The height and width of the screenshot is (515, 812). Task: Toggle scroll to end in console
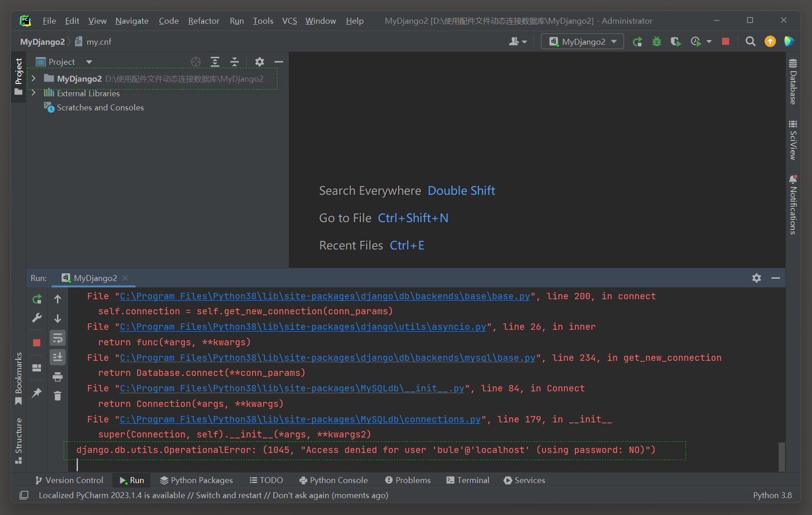[57, 357]
